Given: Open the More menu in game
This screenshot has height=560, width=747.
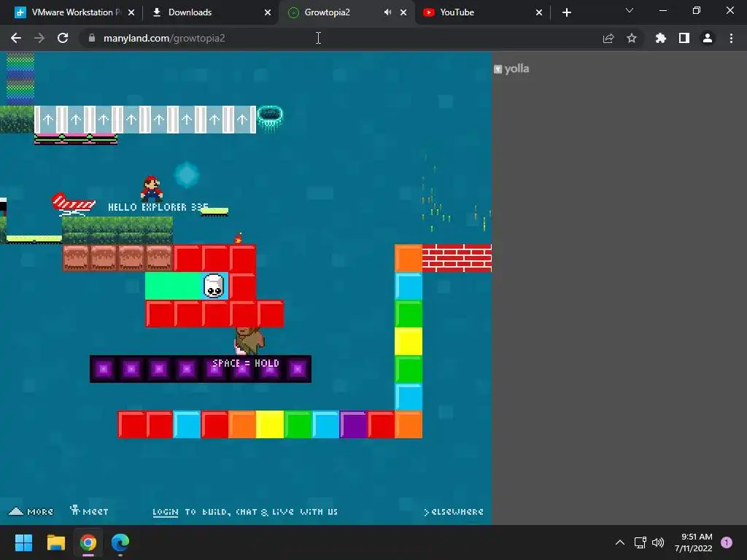Looking at the screenshot, I should [31, 511].
